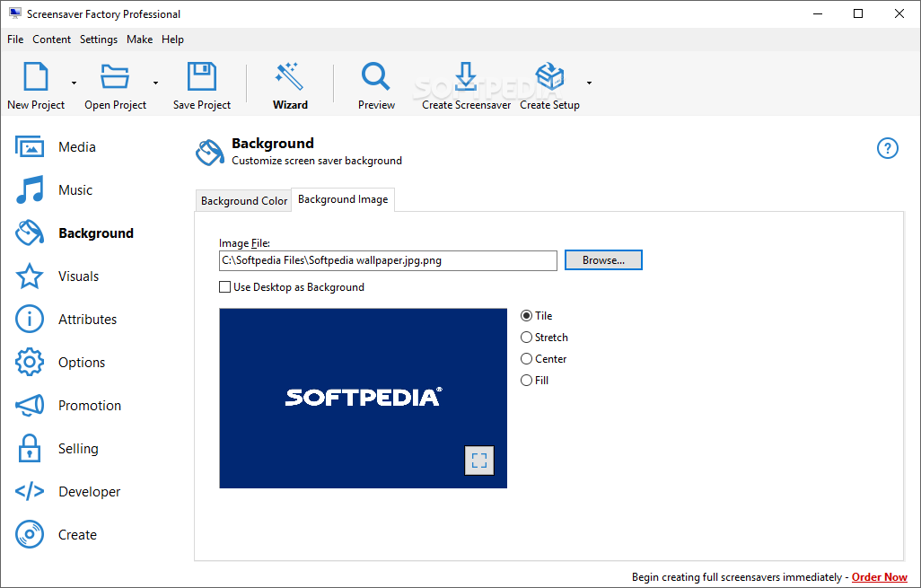This screenshot has width=921, height=588.
Task: Select the Background sidebar section
Action: (x=75, y=233)
